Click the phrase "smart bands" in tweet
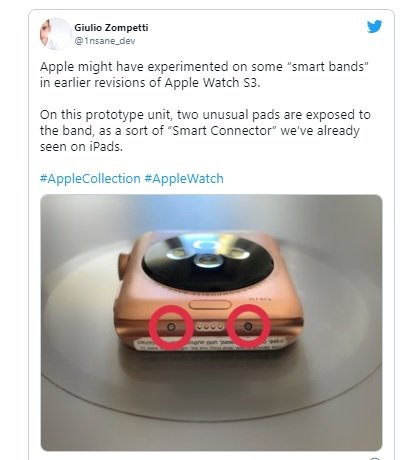Screen dimensions: 411x460 [x=328, y=66]
